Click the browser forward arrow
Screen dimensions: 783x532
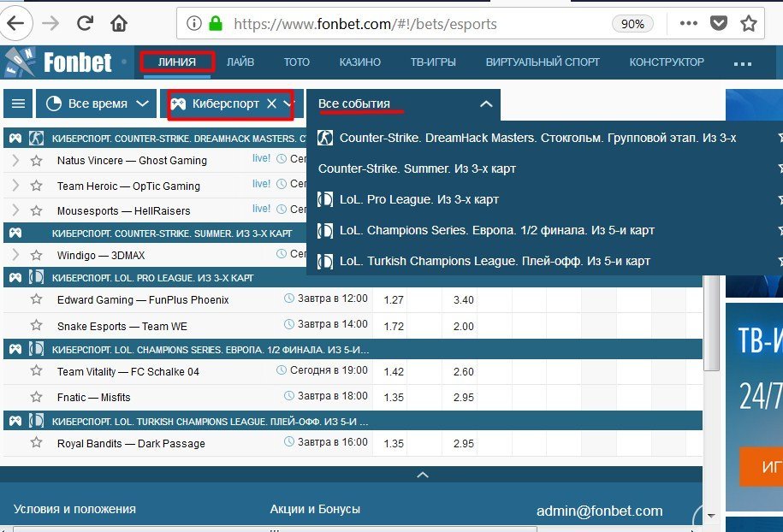pos(50,23)
